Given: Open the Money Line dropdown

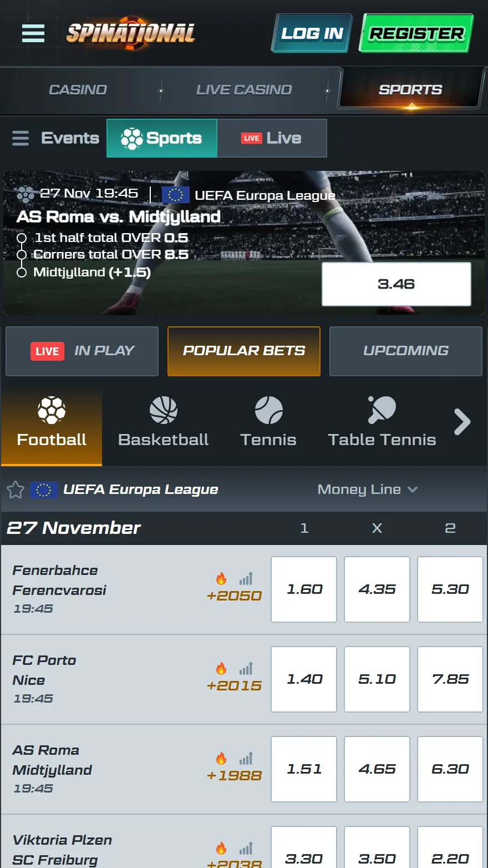Looking at the screenshot, I should coord(368,489).
